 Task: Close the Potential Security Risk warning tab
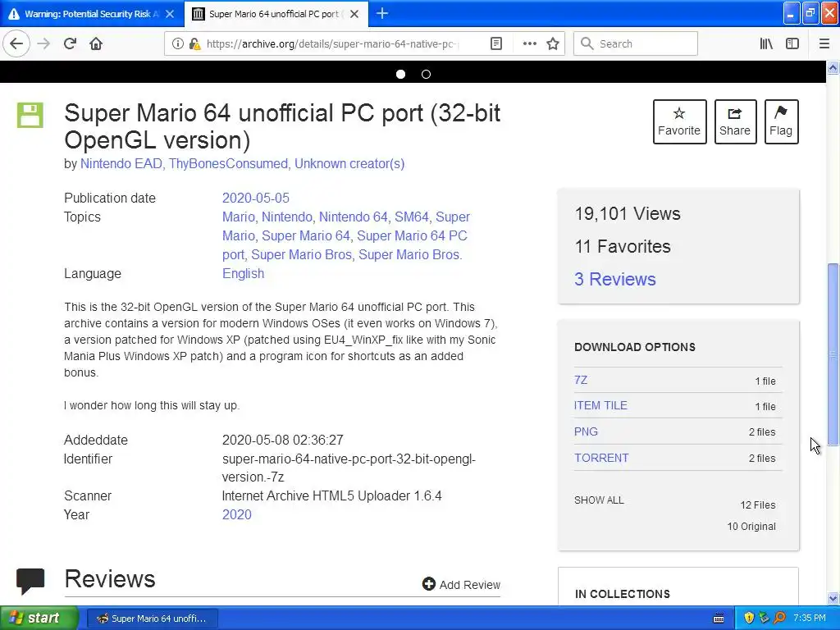pyautogui.click(x=170, y=14)
